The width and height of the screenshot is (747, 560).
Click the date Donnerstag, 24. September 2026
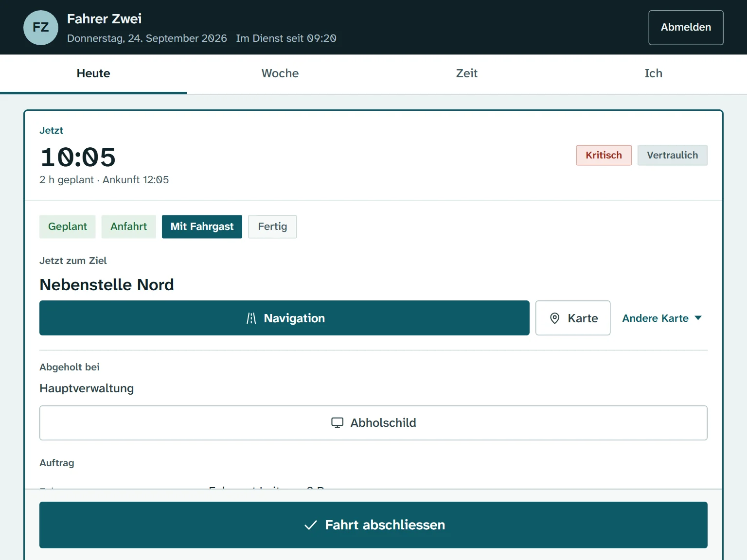(x=147, y=38)
